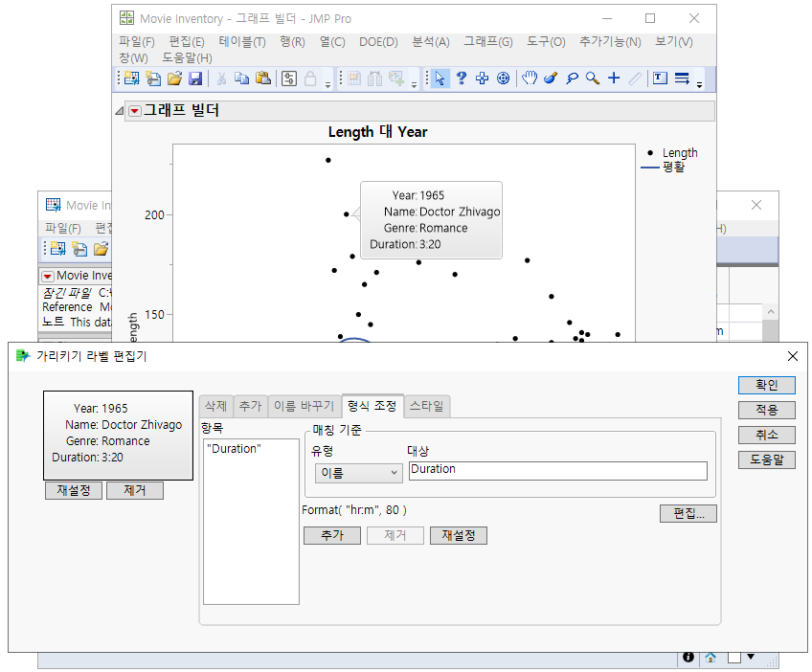Open DOE(D) menu

[378, 42]
